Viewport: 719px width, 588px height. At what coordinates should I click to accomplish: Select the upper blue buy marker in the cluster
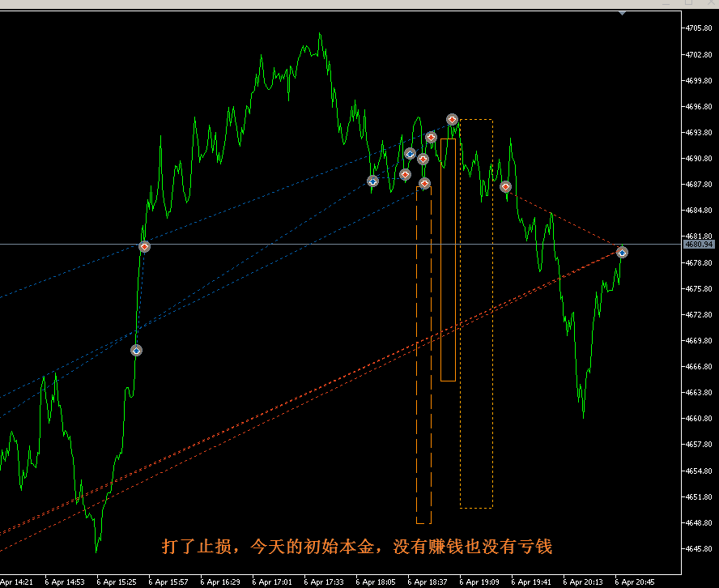coord(410,153)
